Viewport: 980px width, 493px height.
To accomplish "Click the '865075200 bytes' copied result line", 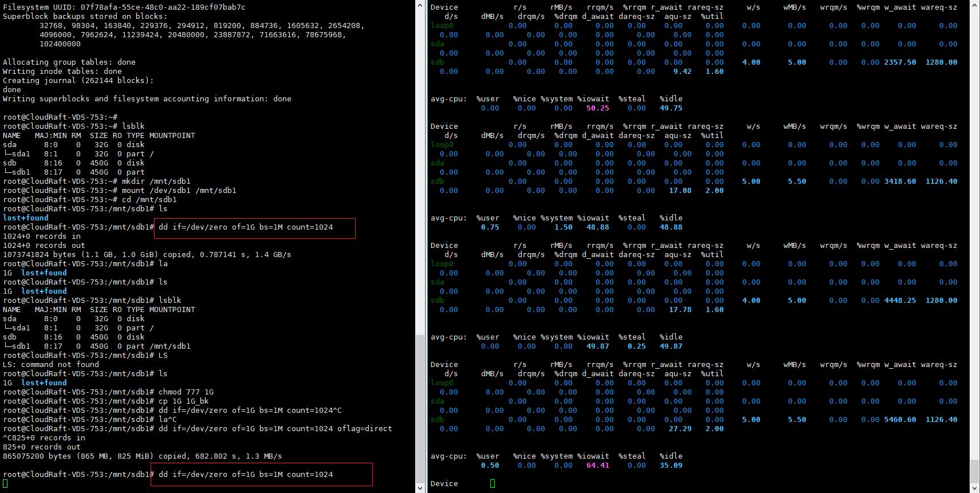I will pyautogui.click(x=143, y=456).
